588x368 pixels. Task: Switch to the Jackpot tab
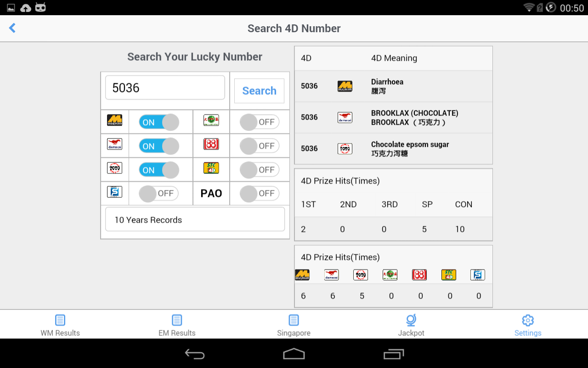tap(411, 325)
